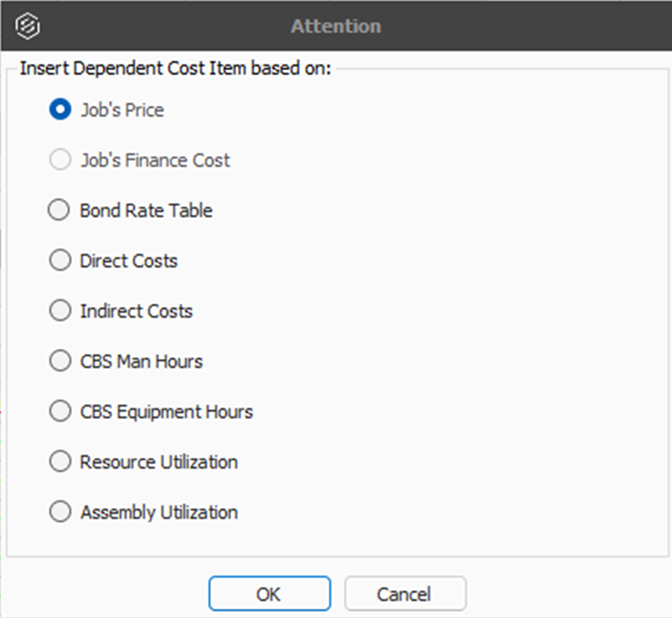This screenshot has height=618, width=672.
Task: Select the Job's Price radio button
Action: point(60,110)
